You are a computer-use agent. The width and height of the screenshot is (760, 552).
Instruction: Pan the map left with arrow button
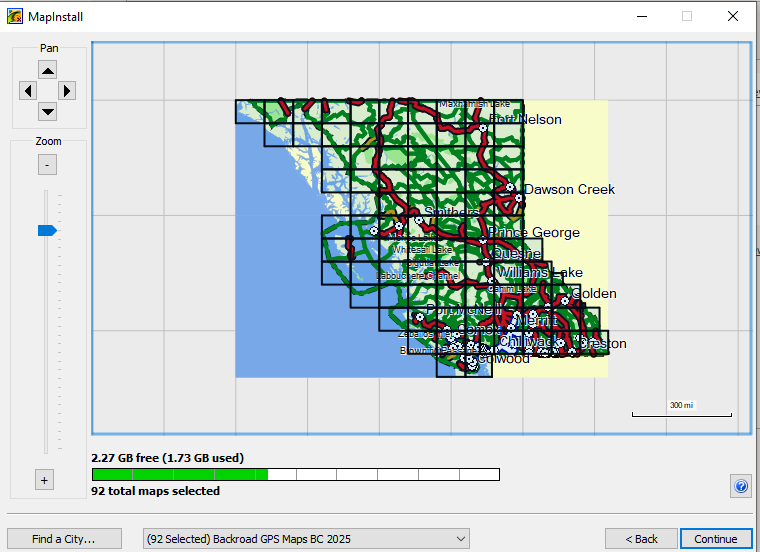(28, 91)
